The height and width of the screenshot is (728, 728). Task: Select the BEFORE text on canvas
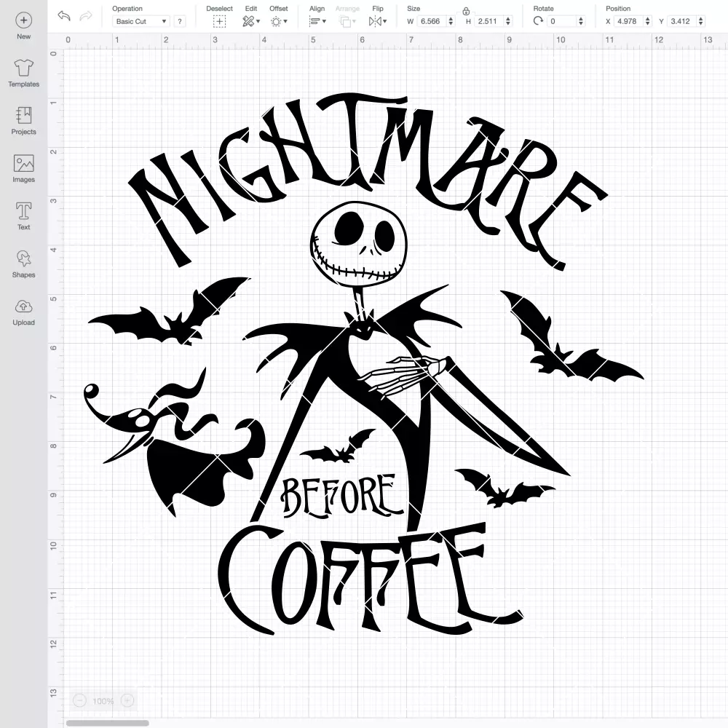(x=342, y=495)
